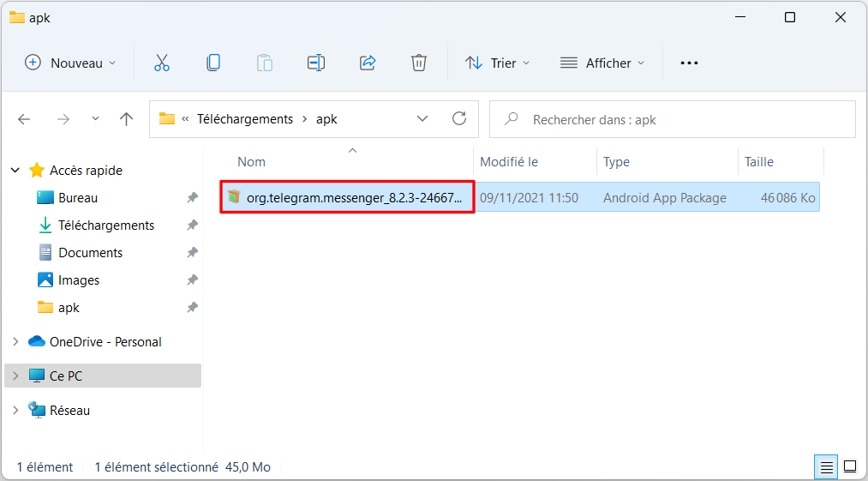Open apk folder in navigation pane
This screenshot has height=481, width=868.
69,308
